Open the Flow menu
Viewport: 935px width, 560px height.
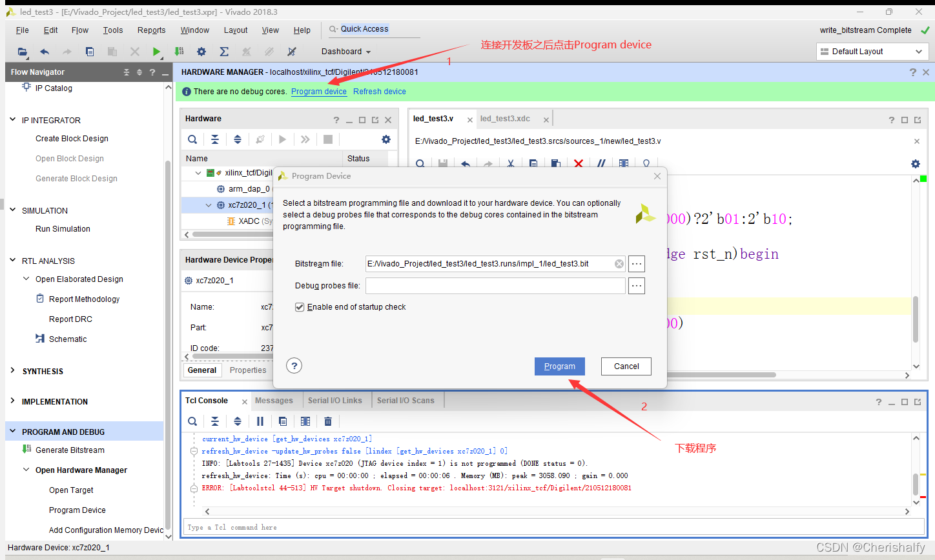(80, 30)
